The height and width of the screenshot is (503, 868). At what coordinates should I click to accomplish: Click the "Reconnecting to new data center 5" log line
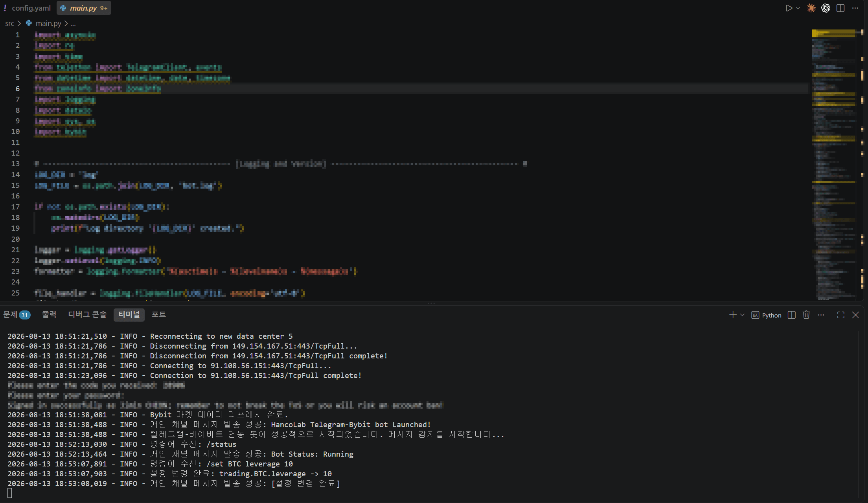pos(150,336)
